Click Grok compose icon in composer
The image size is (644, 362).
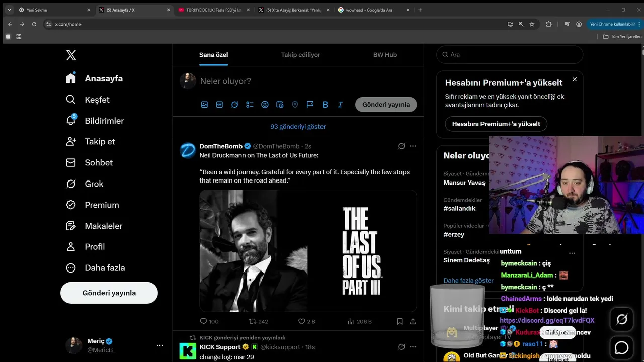[234, 105]
